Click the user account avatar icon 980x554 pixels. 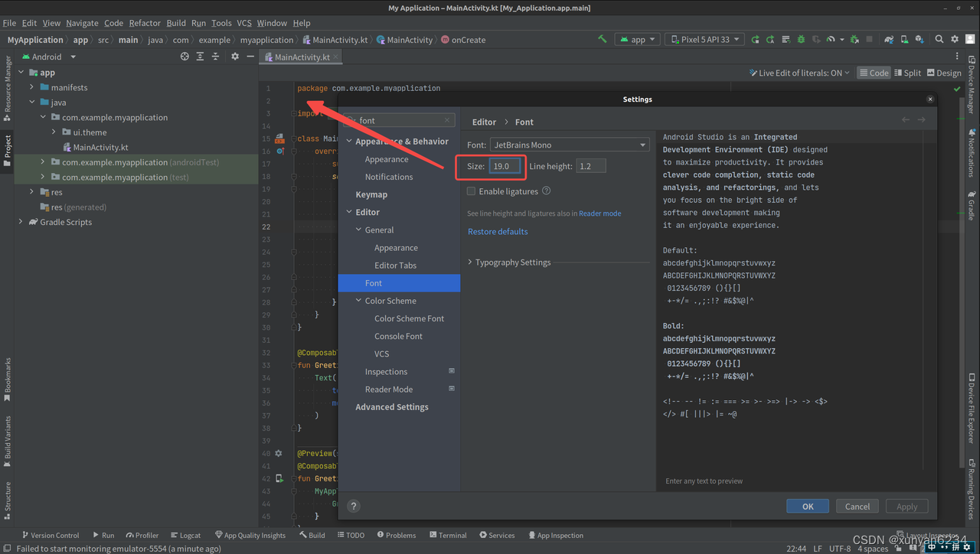tap(970, 39)
